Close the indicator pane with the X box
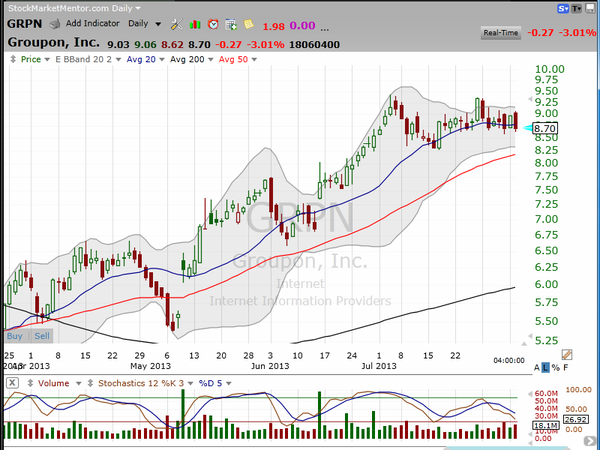 12,383
